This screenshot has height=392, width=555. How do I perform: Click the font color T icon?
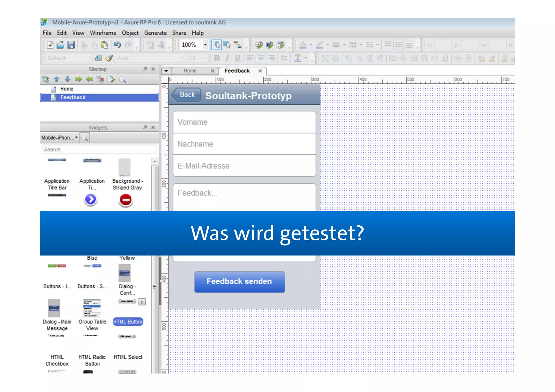click(298, 58)
